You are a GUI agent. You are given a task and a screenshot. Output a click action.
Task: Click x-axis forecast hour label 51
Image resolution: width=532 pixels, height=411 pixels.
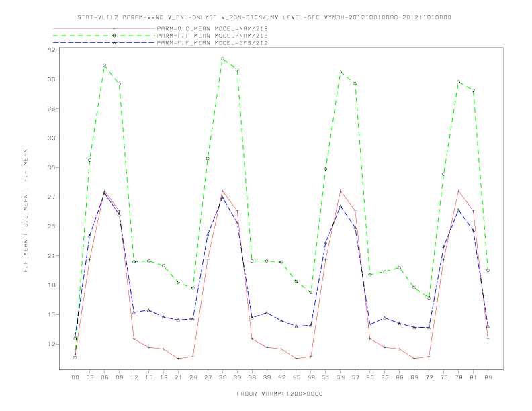[326, 377]
